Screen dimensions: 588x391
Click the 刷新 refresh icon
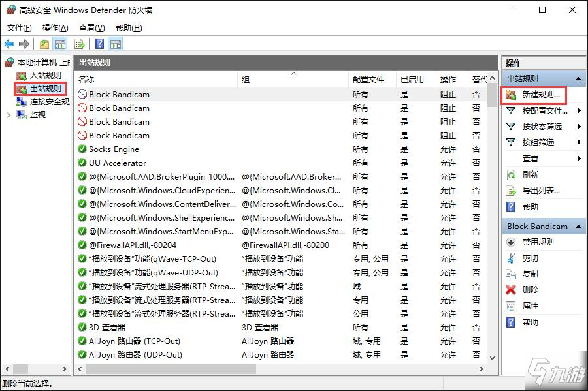(x=511, y=175)
